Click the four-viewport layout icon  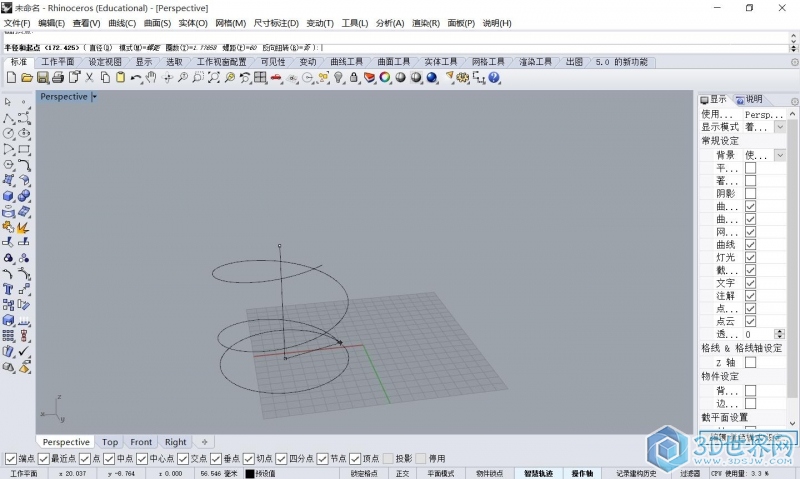coord(260,78)
